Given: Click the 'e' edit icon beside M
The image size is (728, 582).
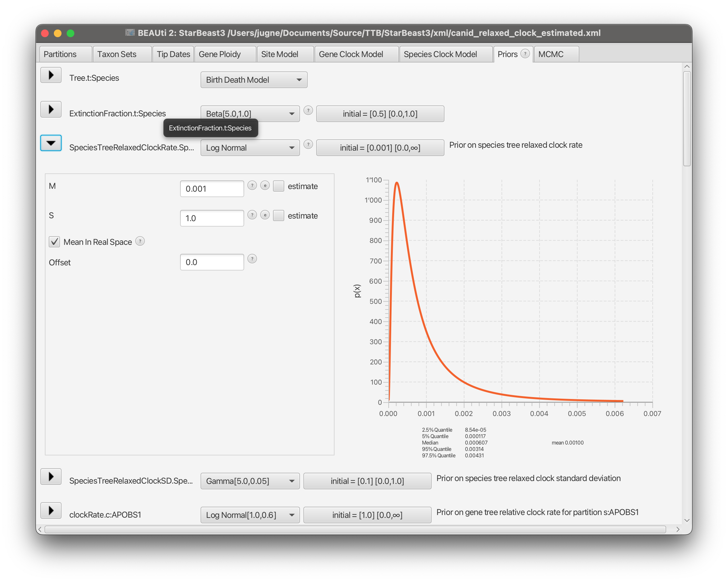Looking at the screenshot, I should click(265, 186).
